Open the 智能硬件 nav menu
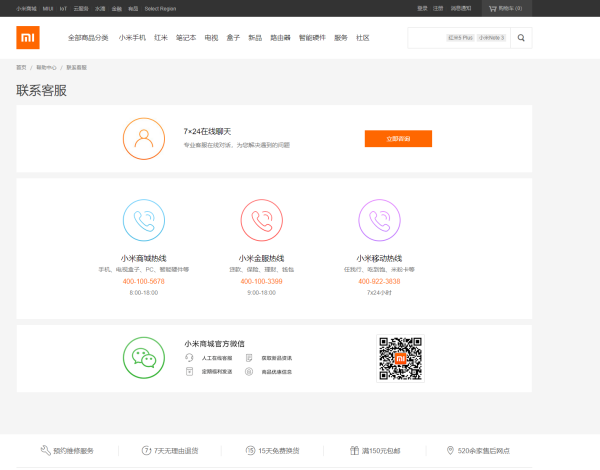 (x=312, y=38)
